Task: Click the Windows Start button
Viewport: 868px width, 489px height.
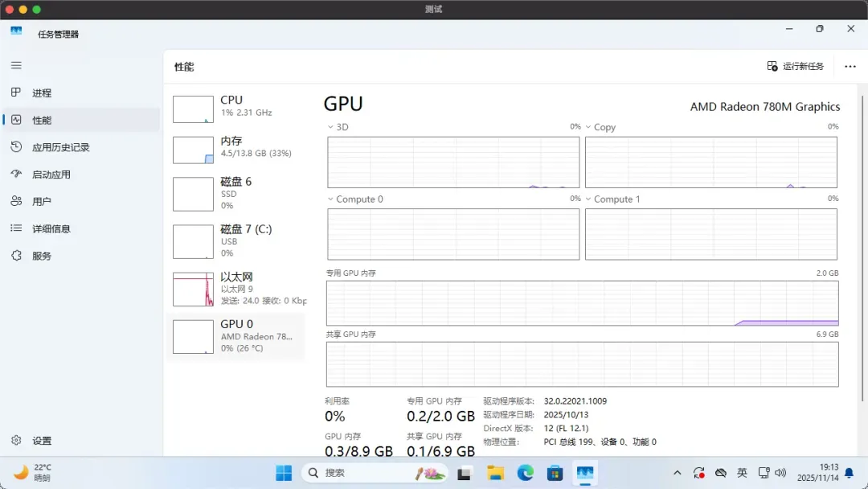Action: tap(284, 473)
